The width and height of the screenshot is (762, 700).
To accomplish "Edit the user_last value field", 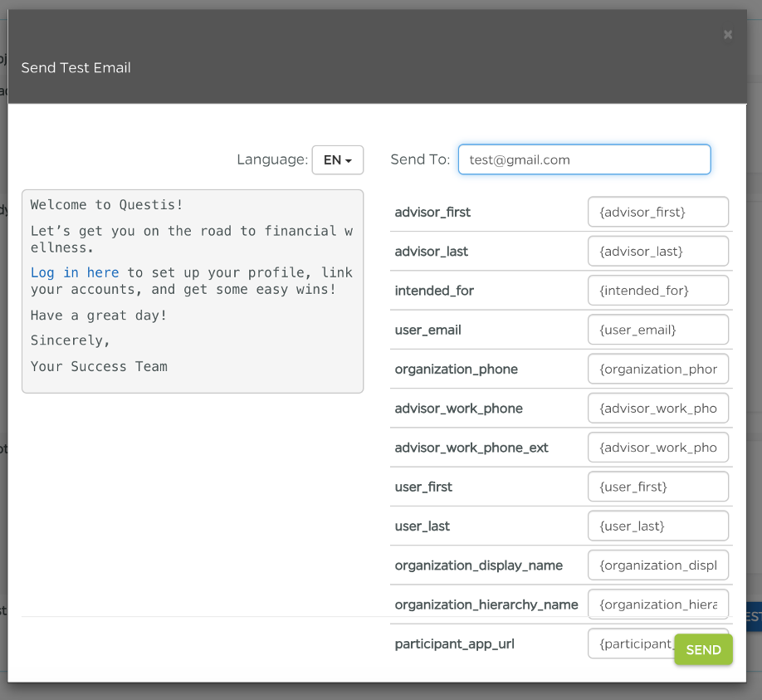I will point(657,526).
